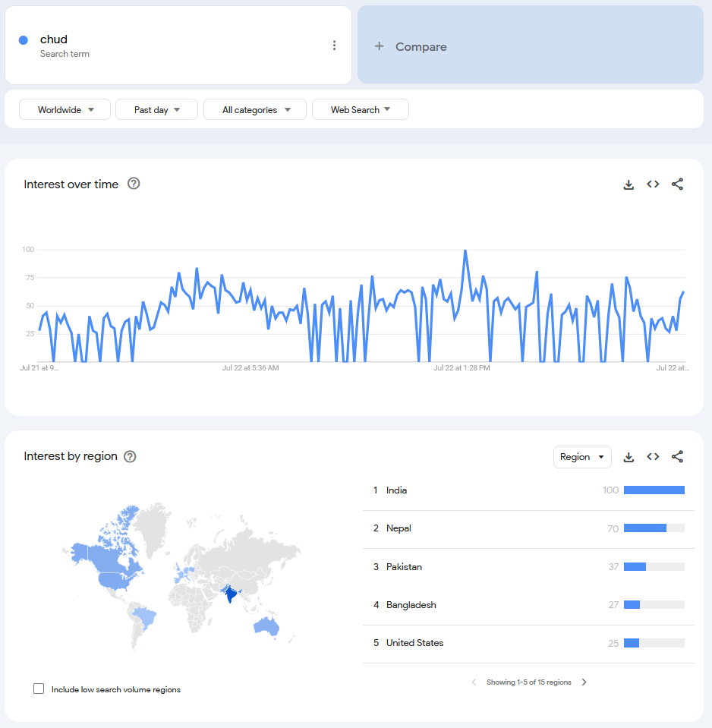The height and width of the screenshot is (728, 712).
Task: Open the chud search term options menu
Action: coord(334,45)
